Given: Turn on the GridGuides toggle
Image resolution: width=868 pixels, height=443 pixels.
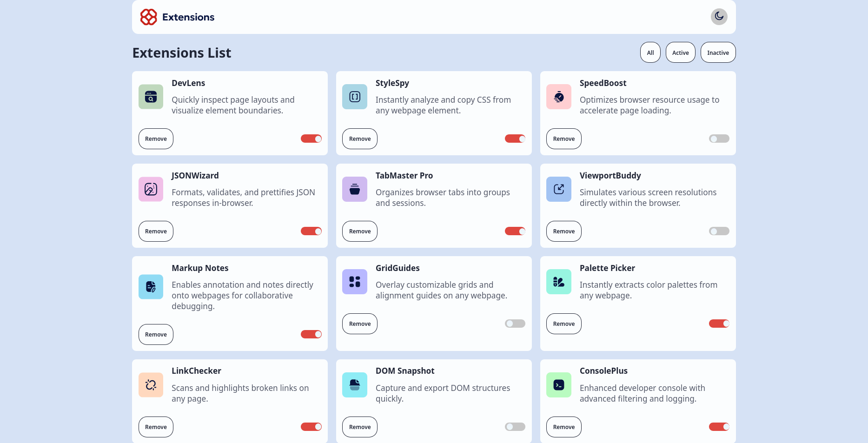Looking at the screenshot, I should click(515, 324).
